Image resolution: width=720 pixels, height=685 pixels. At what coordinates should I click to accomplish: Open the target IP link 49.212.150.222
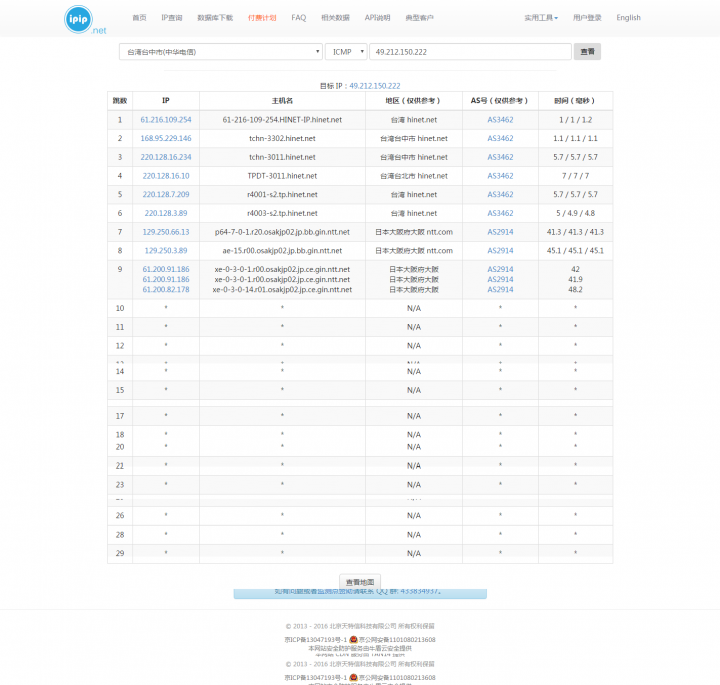pyautogui.click(x=375, y=86)
